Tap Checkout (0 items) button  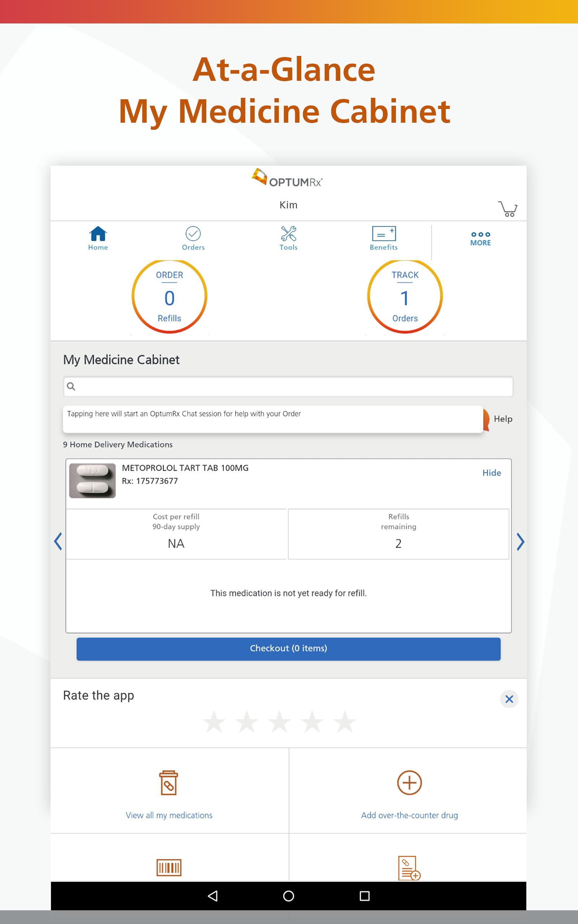click(x=288, y=649)
